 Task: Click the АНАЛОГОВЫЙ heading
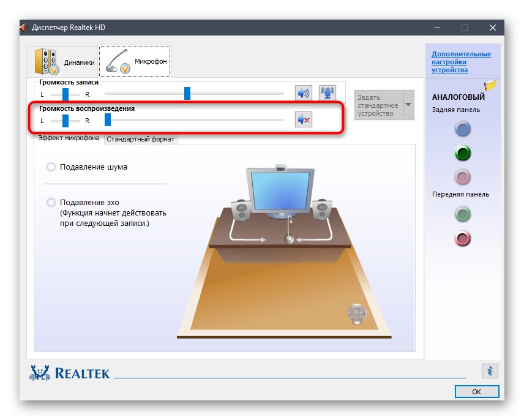coord(458,97)
